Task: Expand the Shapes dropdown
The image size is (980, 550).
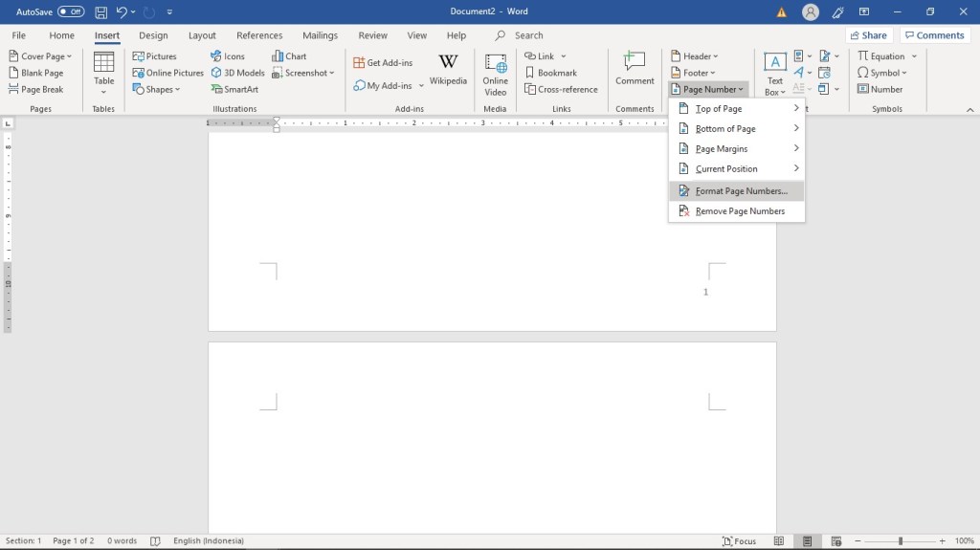Action: [x=157, y=89]
